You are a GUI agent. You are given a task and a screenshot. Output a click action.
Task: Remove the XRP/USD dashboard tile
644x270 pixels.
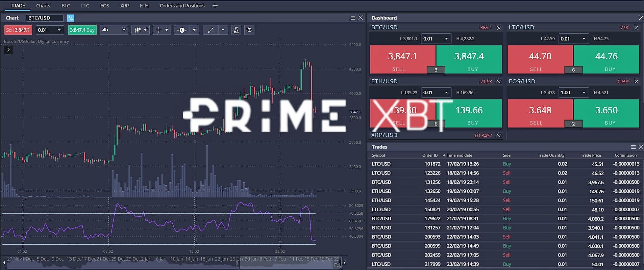coord(499,136)
